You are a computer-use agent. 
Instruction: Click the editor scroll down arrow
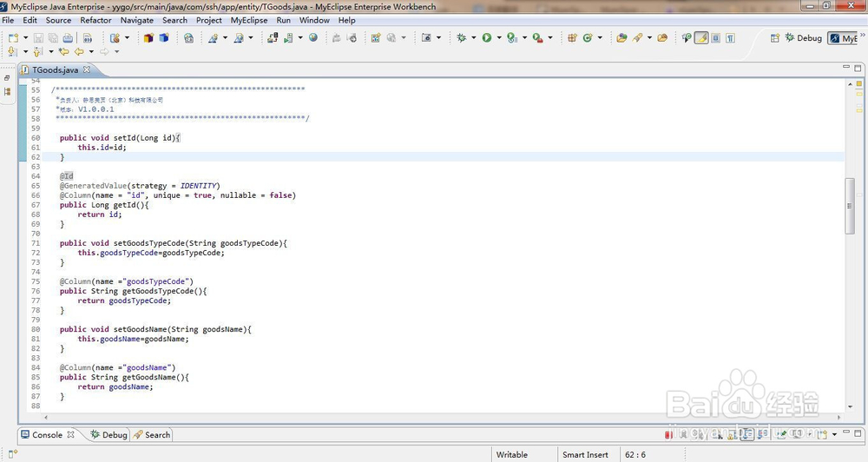850,407
